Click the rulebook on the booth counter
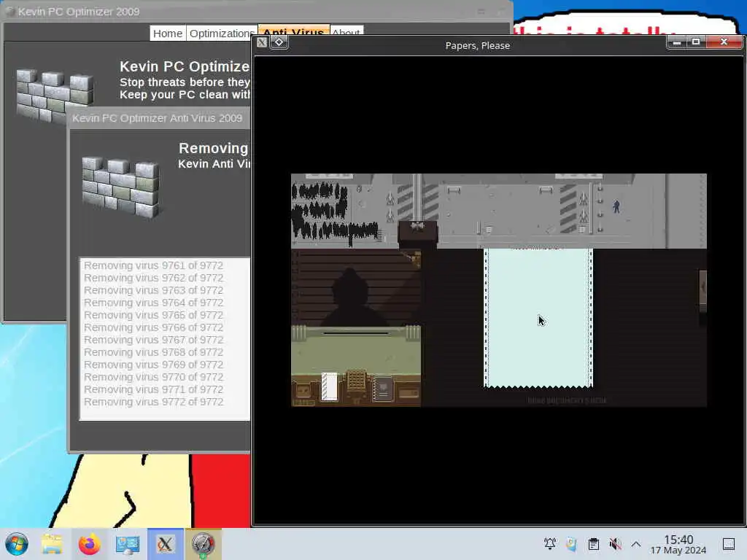 pyautogui.click(x=383, y=388)
